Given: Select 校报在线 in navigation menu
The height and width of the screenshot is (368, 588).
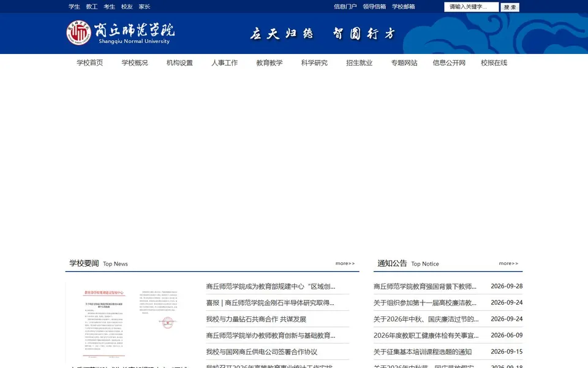Looking at the screenshot, I should 494,63.
